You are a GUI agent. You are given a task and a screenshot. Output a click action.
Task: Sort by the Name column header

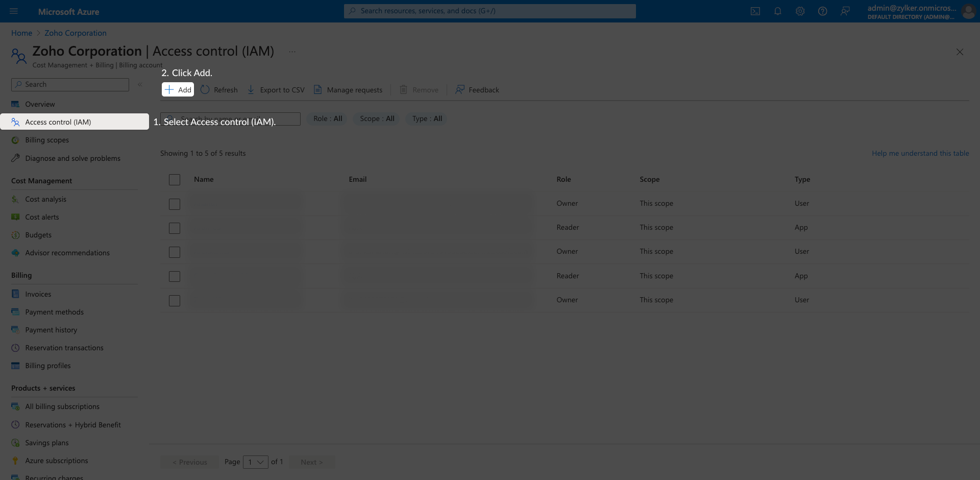point(204,179)
